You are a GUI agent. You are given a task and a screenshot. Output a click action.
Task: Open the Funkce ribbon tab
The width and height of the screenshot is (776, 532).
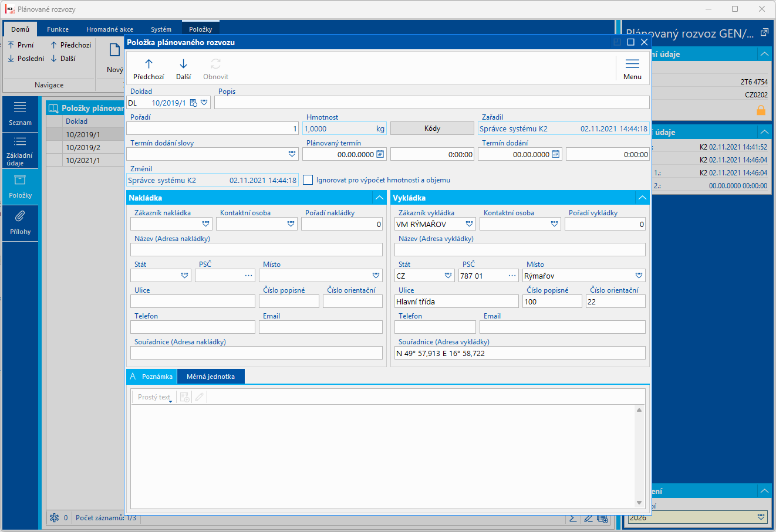[58, 29]
